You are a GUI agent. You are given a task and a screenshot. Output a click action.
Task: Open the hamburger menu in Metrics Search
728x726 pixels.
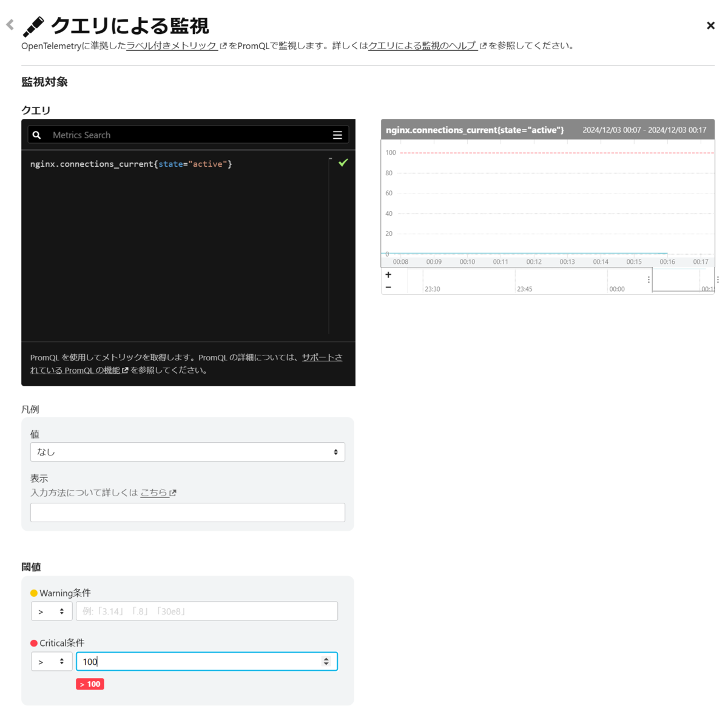coord(337,135)
